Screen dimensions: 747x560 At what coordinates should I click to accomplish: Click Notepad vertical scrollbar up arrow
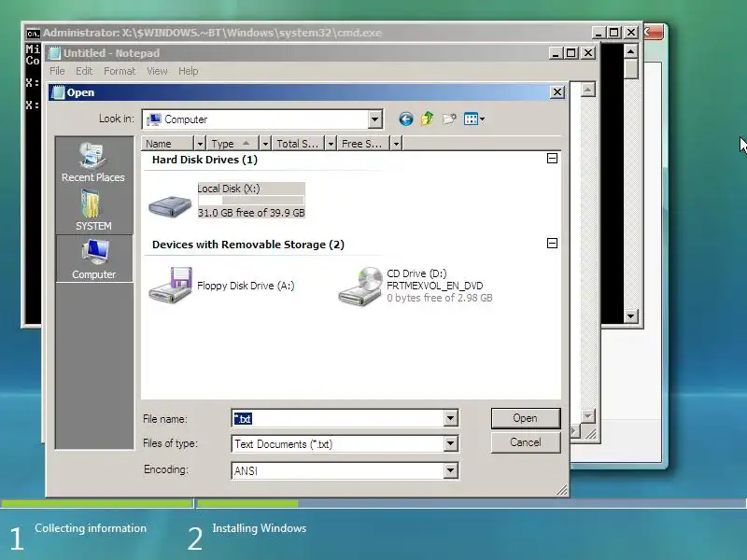588,90
